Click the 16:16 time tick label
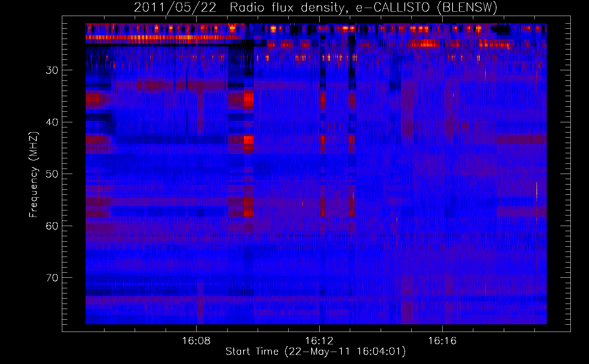The width and height of the screenshot is (589, 364). pyautogui.click(x=442, y=341)
